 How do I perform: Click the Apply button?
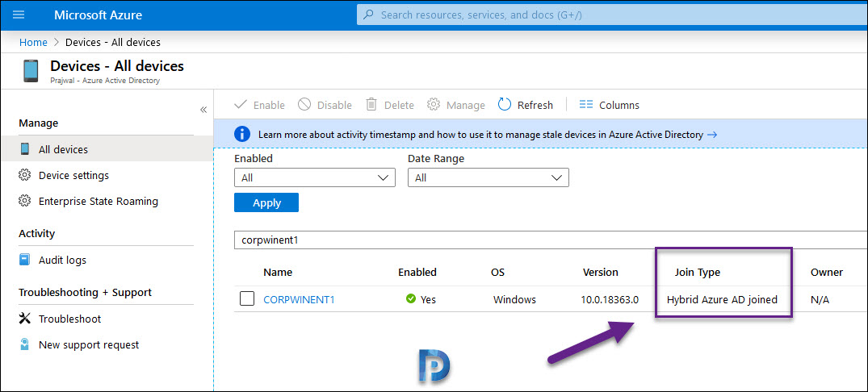point(266,203)
